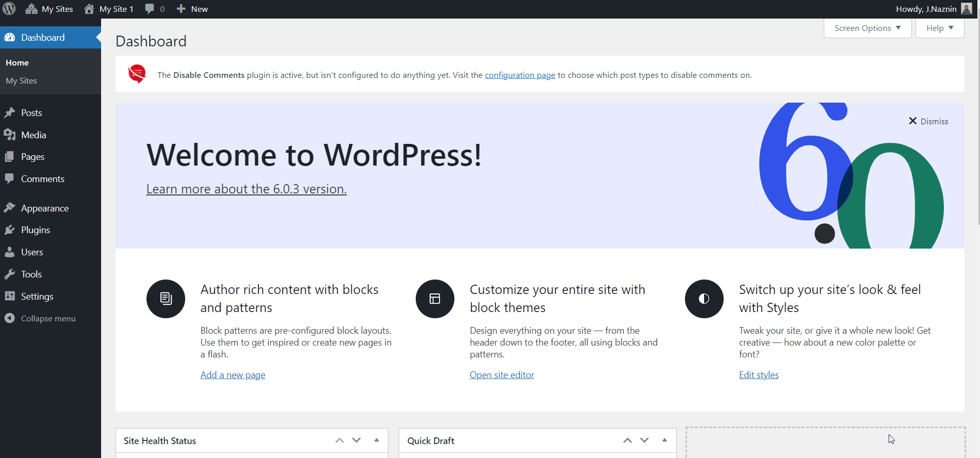Click My Sites label in admin bar

[57, 9]
